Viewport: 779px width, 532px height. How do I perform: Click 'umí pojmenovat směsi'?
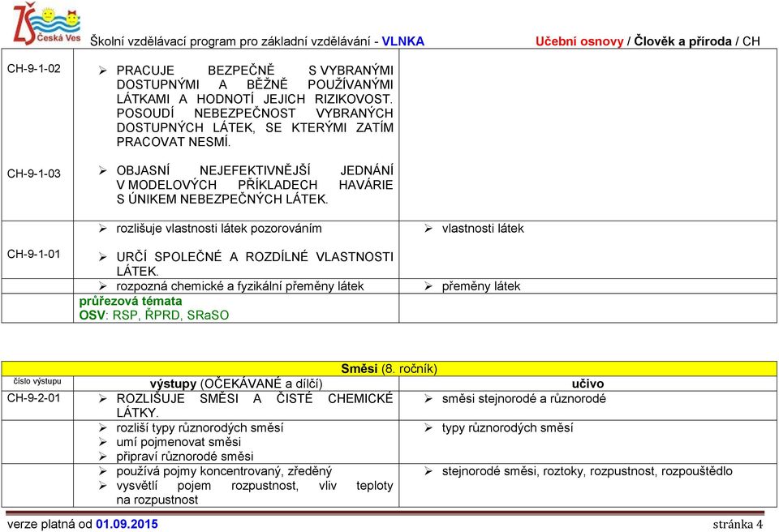(x=179, y=442)
